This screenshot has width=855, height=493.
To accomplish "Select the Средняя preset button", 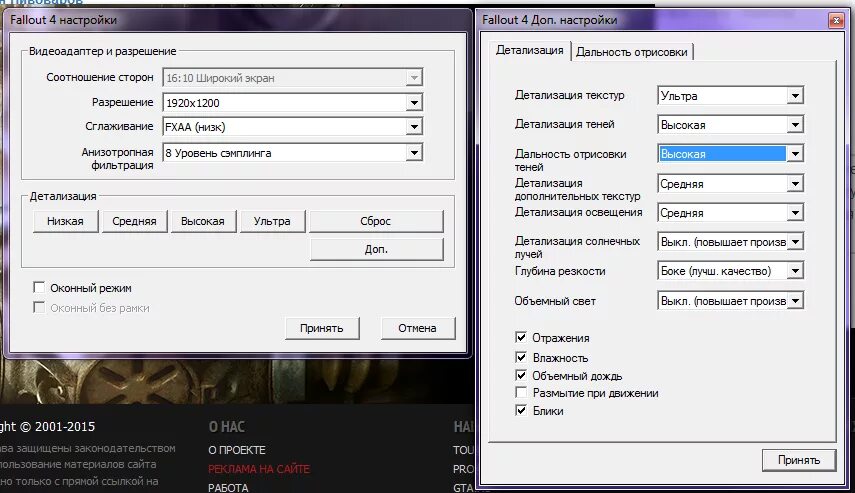I will [x=134, y=221].
